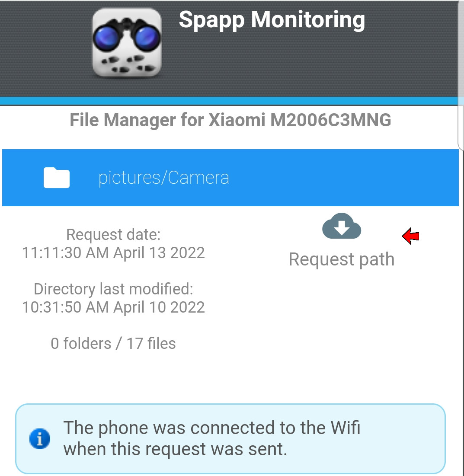Image resolution: width=464 pixels, height=476 pixels.
Task: Click the red arrow pointer icon
Action: [410, 236]
